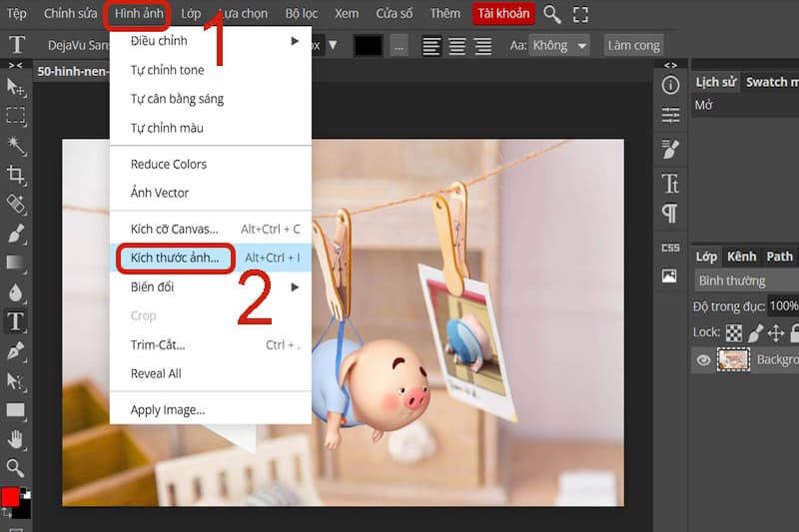Screen dimensions: 799x532
Task: Activate the Crop tool in toolbar
Action: point(15,175)
